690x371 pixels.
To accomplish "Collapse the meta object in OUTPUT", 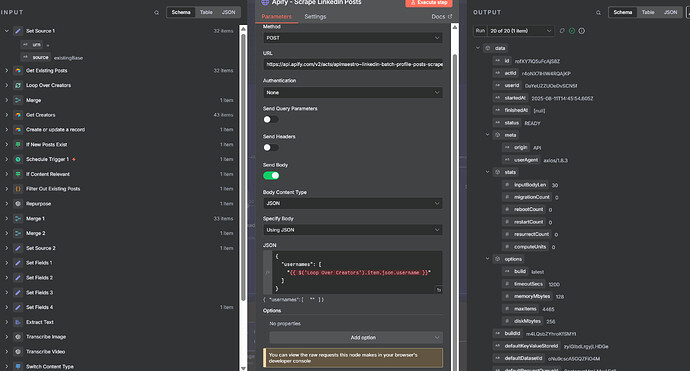I will pyautogui.click(x=488, y=135).
